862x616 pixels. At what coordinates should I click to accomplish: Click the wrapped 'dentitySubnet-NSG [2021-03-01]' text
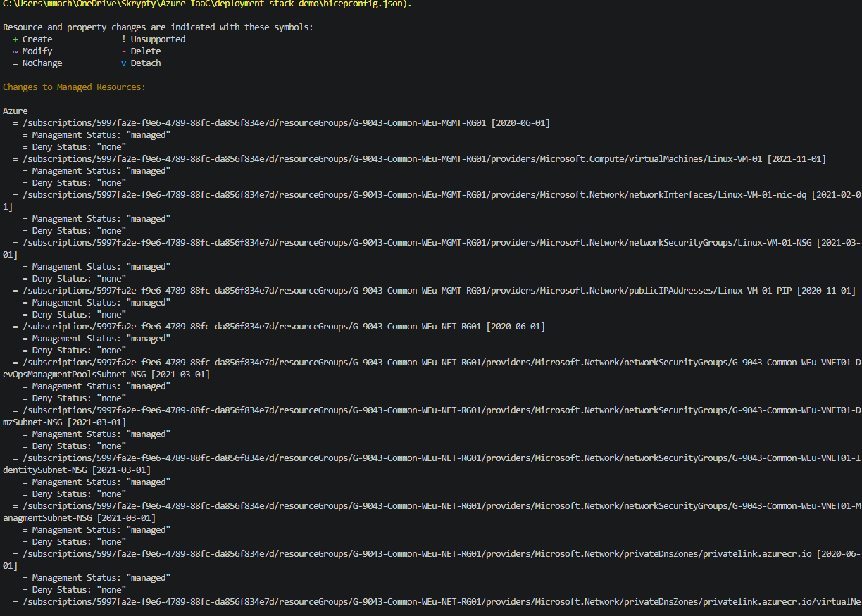(77, 470)
